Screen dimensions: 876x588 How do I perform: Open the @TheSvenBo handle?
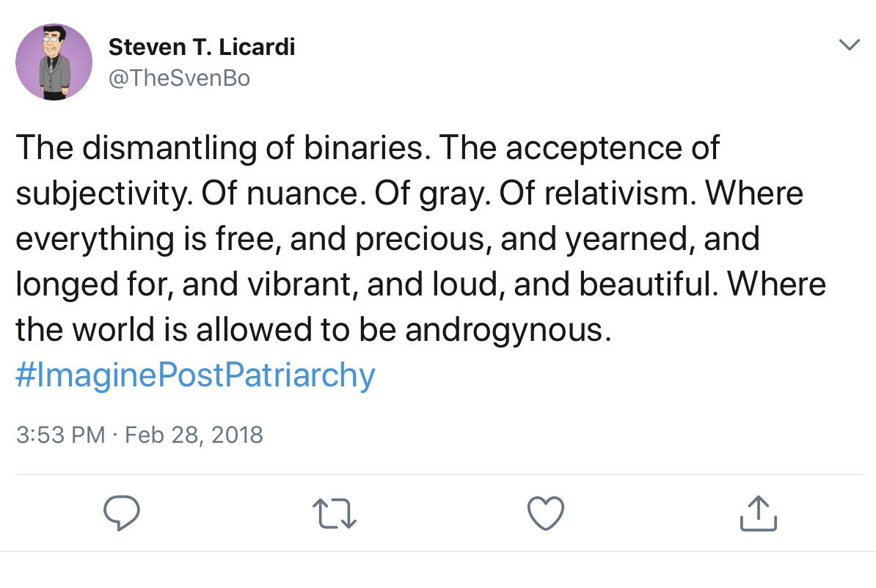(x=179, y=78)
